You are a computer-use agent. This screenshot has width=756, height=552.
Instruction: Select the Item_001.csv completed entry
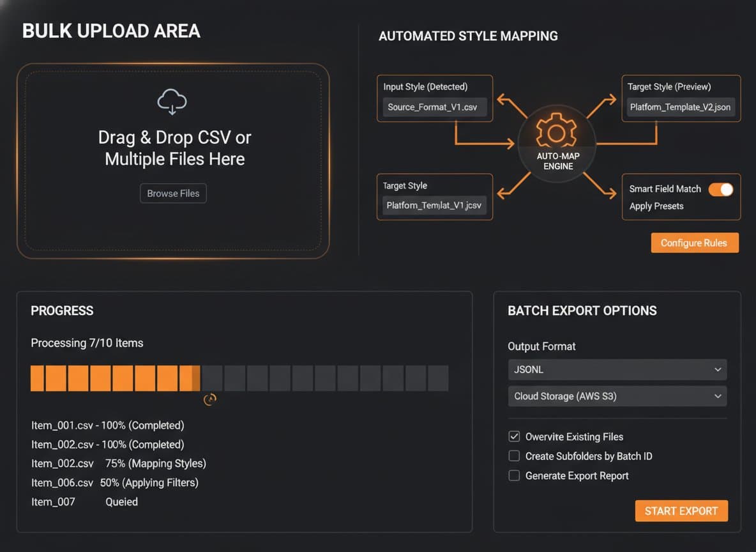click(107, 425)
